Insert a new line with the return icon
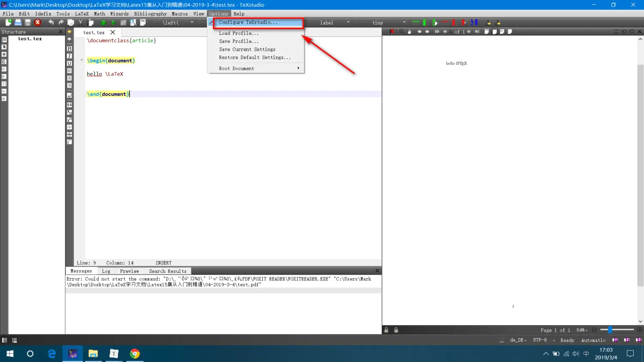Screen dimensions: 644x362 click(69, 95)
